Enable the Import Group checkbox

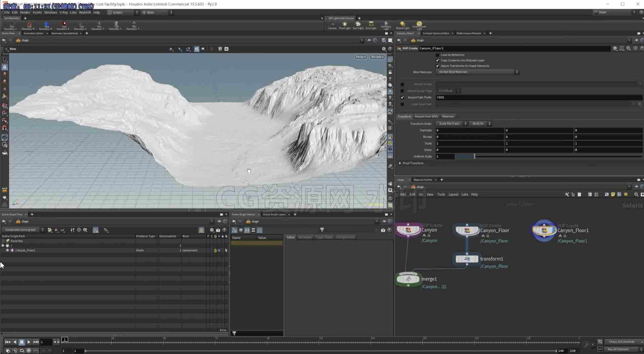[x=402, y=84]
